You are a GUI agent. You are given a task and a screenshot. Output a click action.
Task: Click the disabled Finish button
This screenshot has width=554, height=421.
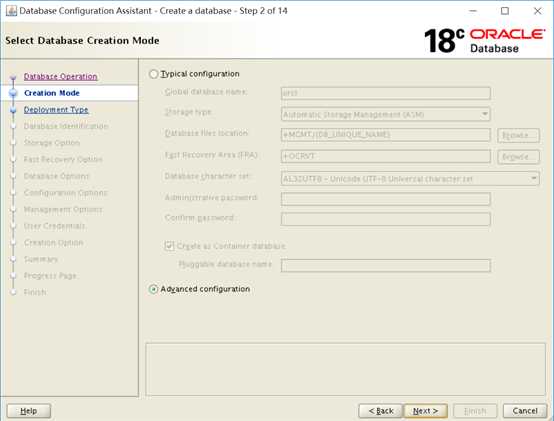point(475,411)
